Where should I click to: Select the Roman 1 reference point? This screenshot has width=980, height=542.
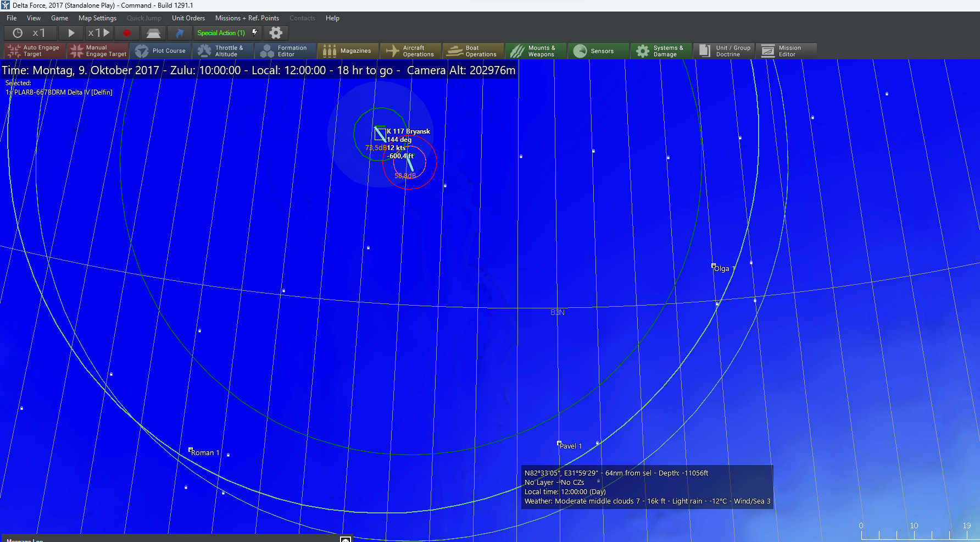pyautogui.click(x=191, y=450)
